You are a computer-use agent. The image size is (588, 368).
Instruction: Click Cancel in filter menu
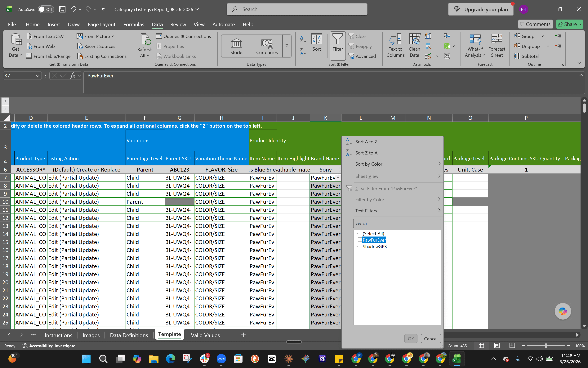430,338
